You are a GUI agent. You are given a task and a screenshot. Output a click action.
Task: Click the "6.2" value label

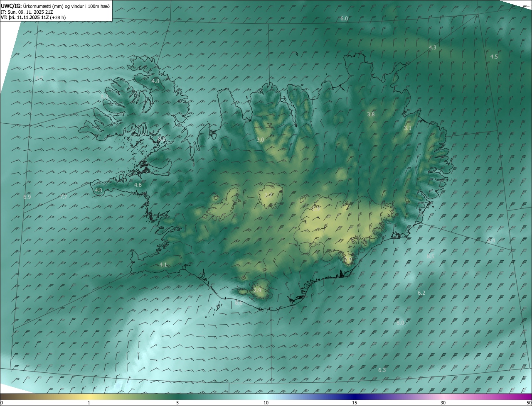tap(421, 293)
